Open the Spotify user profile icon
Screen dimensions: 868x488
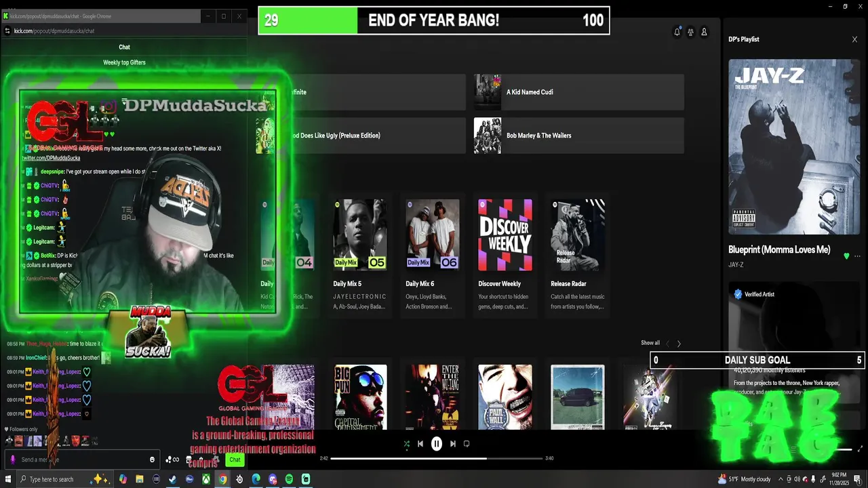click(704, 32)
